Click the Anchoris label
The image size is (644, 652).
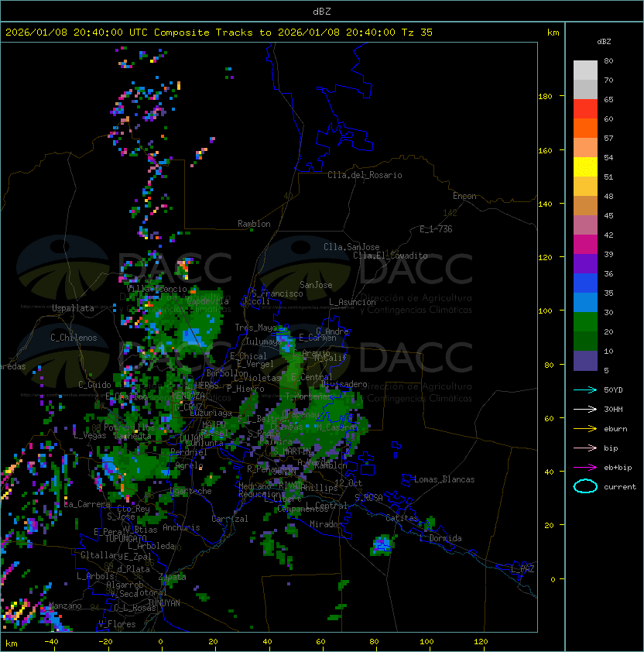tap(181, 527)
